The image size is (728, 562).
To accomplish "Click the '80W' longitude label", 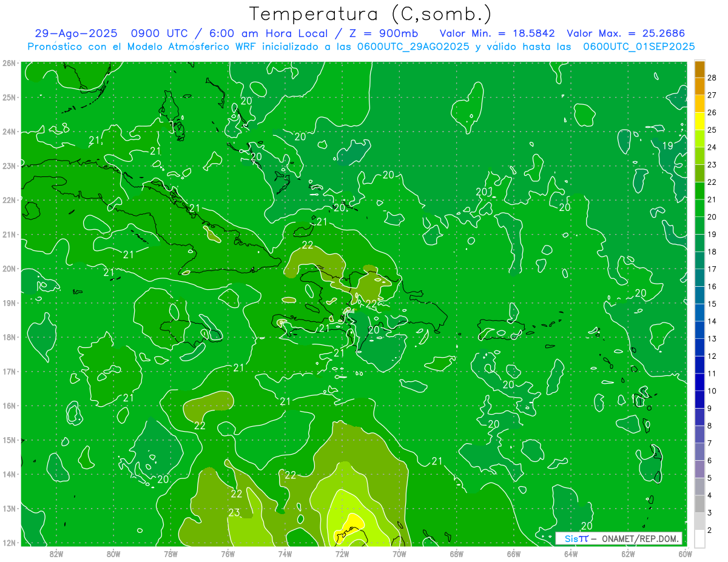I will point(113,554).
